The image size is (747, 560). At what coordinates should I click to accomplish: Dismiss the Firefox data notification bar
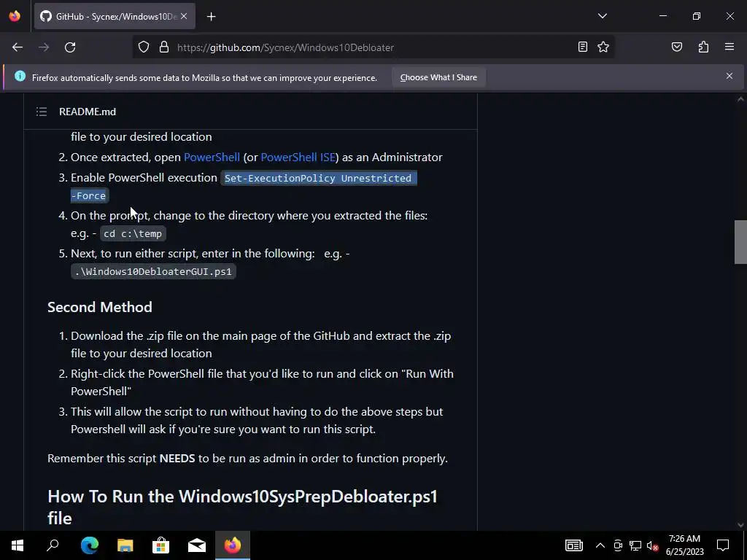click(729, 76)
